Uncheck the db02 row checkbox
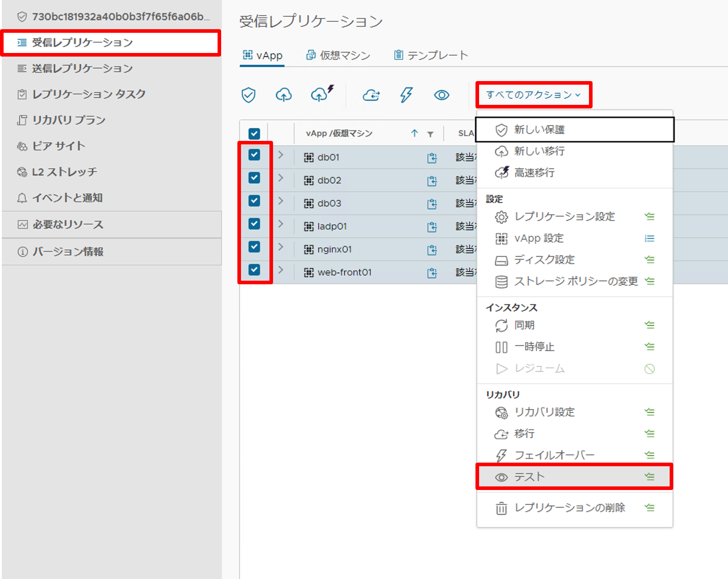The image size is (728, 579). (255, 178)
